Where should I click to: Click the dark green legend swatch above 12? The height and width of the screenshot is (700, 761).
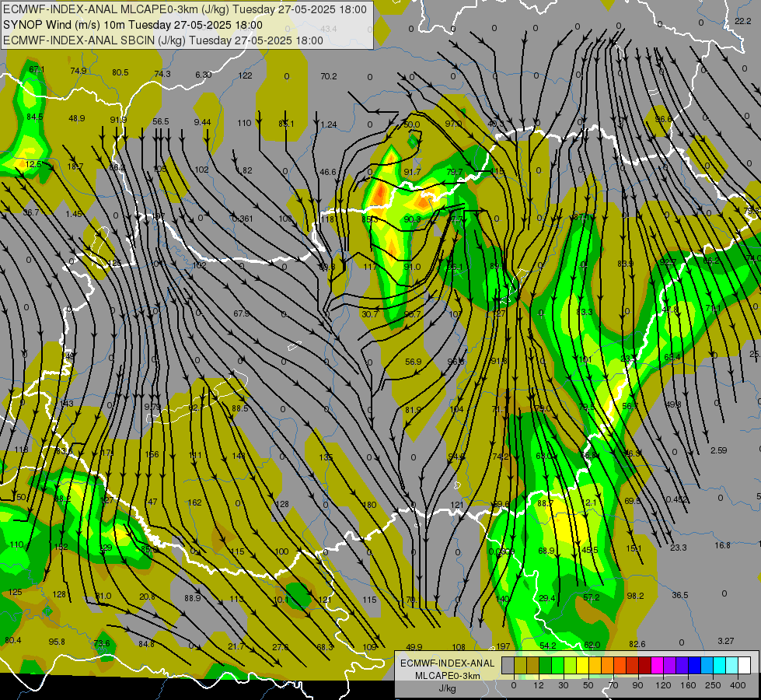click(x=546, y=665)
